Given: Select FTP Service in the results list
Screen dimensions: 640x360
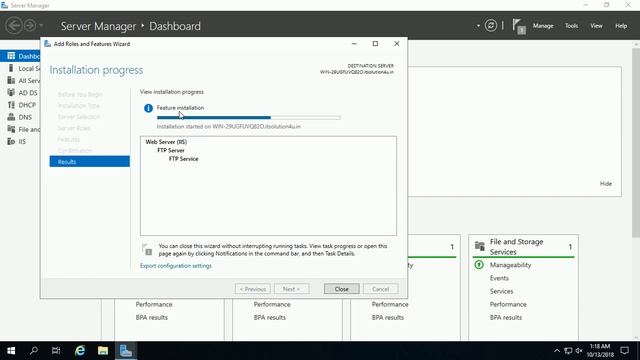Looking at the screenshot, I should tap(184, 159).
